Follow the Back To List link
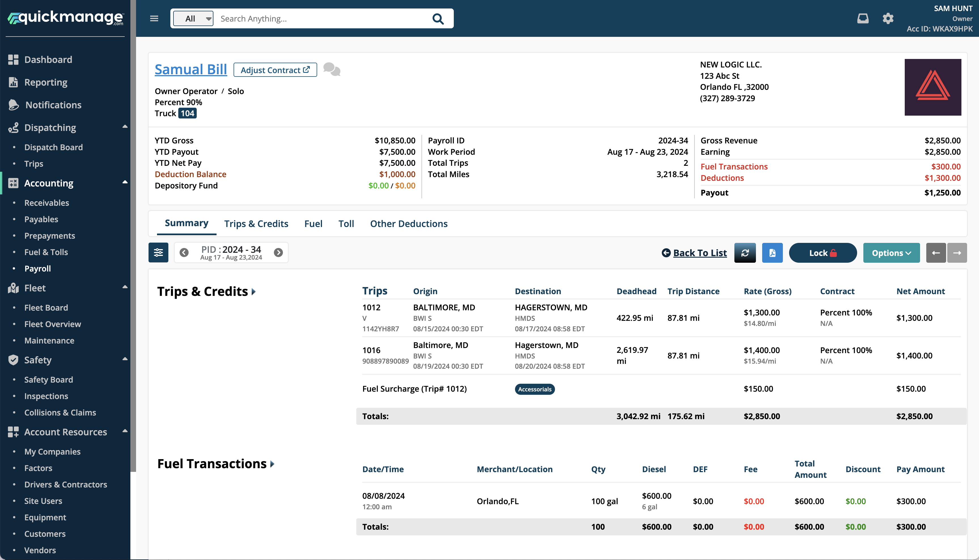979x560 pixels. click(699, 253)
